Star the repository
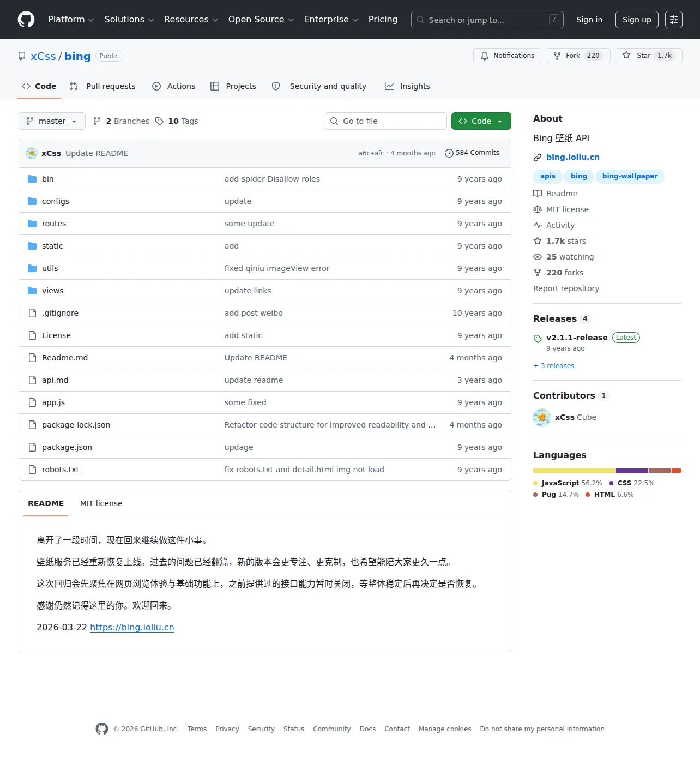The height and width of the screenshot is (758, 700). 649,56
